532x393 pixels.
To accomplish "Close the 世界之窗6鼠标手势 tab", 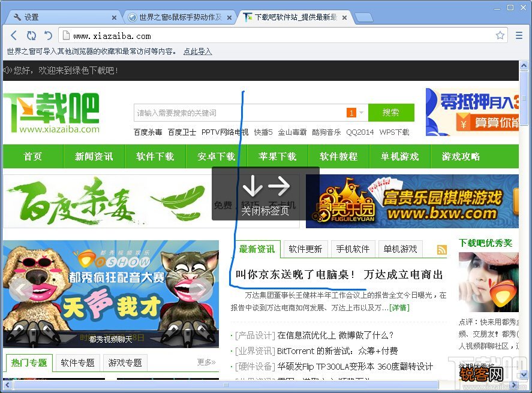I will point(229,17).
